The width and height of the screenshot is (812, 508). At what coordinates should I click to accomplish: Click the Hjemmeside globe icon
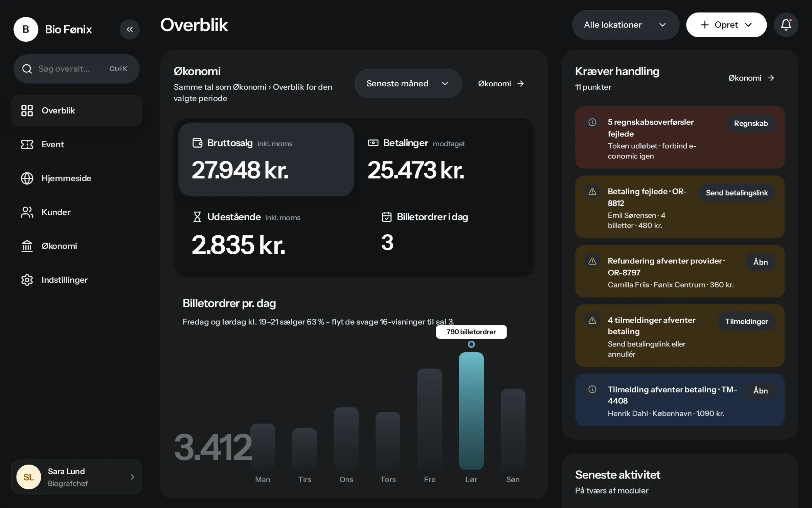coord(27,178)
